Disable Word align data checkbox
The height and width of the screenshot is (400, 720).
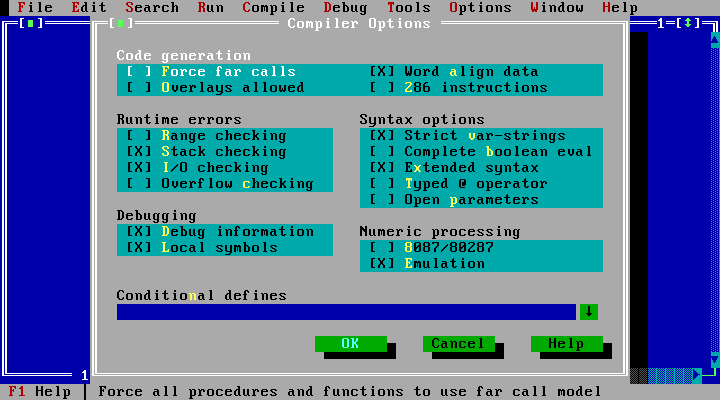coord(383,72)
